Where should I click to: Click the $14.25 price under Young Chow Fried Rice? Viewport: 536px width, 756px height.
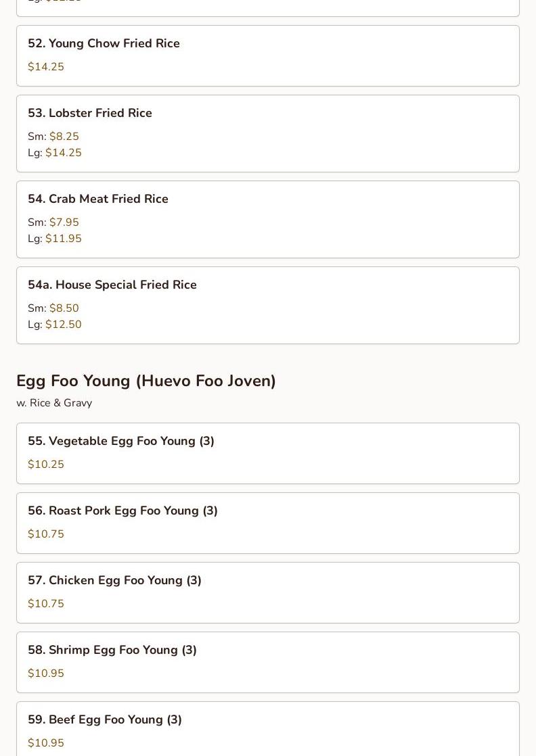click(x=46, y=67)
